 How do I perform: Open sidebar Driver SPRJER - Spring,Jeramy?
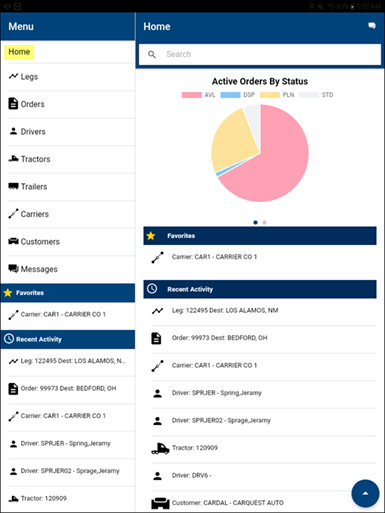tap(68, 444)
